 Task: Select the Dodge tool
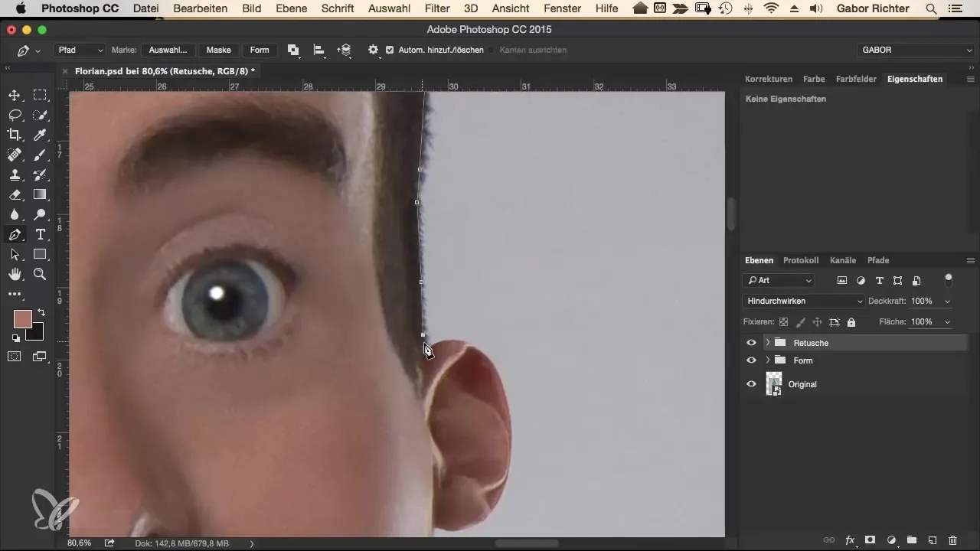pos(40,215)
